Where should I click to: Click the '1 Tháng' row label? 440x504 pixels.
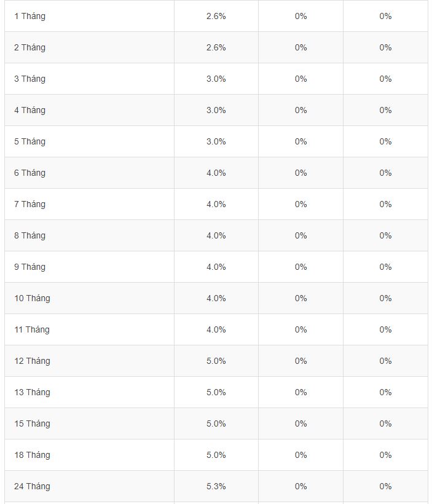(29, 16)
